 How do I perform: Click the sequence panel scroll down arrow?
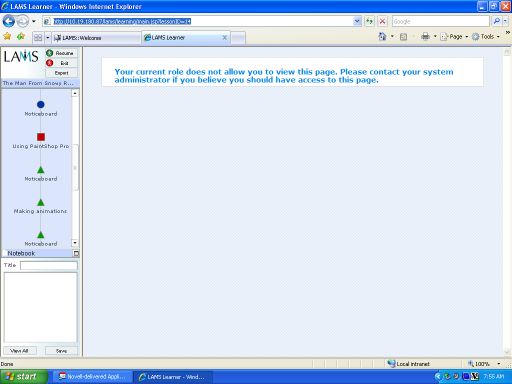75,243
